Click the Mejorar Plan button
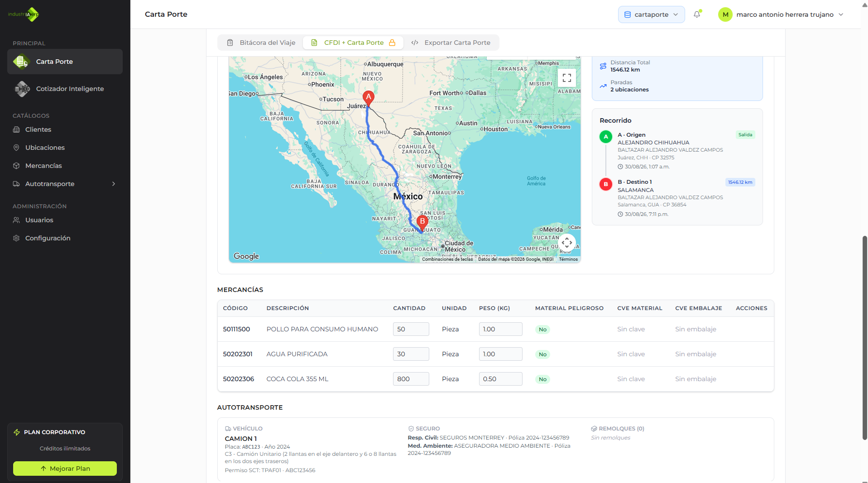Image resolution: width=868 pixels, height=483 pixels. click(65, 469)
